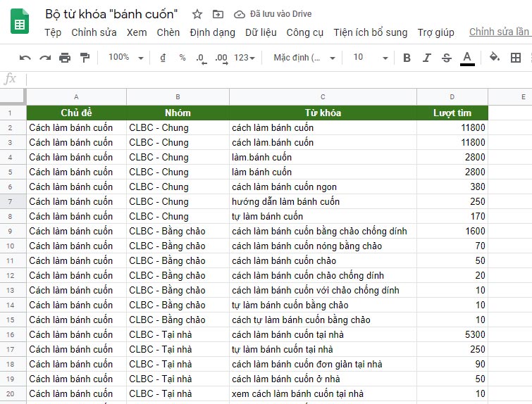Image resolution: width=532 pixels, height=404 pixels.
Task: Format as currency đ
Action: [163, 58]
